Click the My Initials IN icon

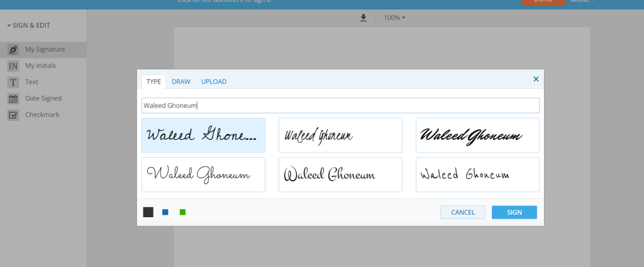pyautogui.click(x=13, y=66)
